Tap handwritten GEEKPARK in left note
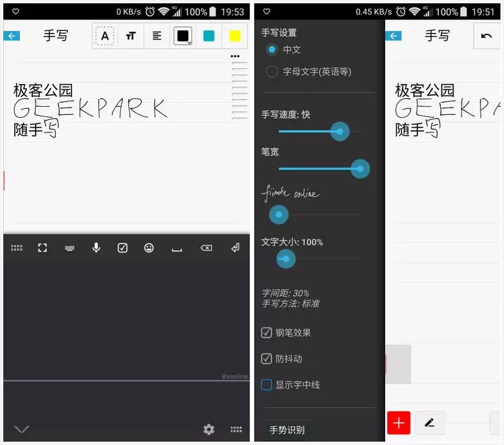The image size is (504, 445). coord(90,108)
